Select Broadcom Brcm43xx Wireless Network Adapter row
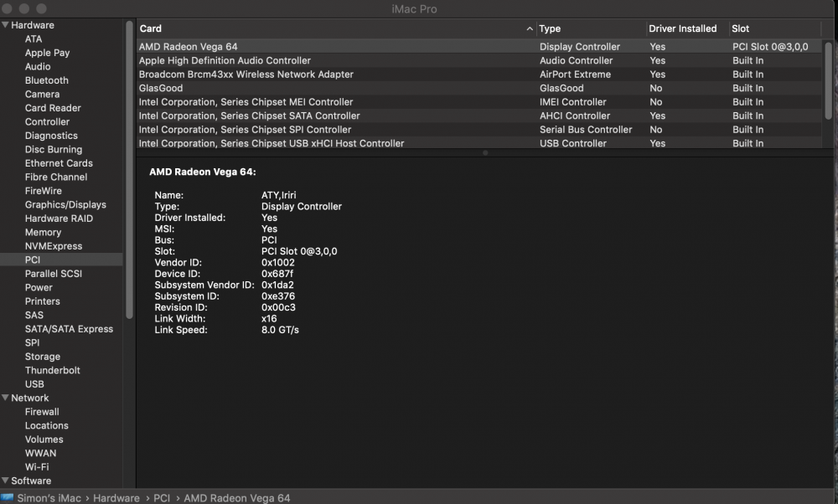 pos(479,75)
